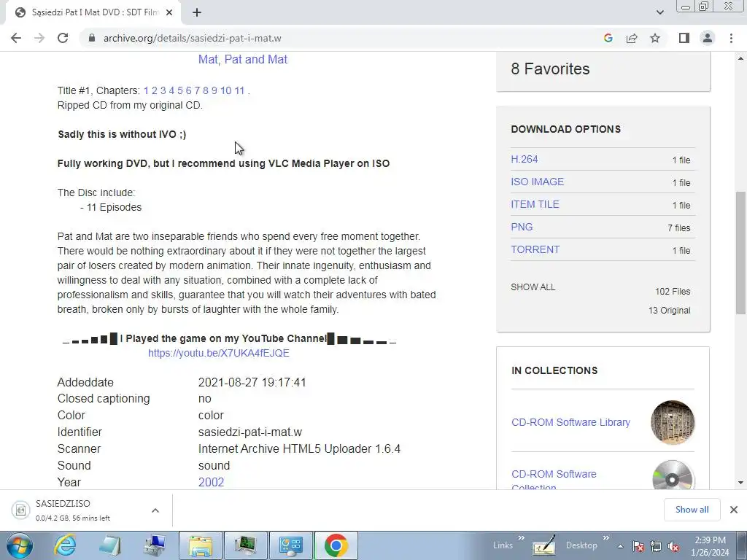Launch Internet Explorer from taskbar
Image resolution: width=747 pixels, height=560 pixels.
tap(65, 545)
